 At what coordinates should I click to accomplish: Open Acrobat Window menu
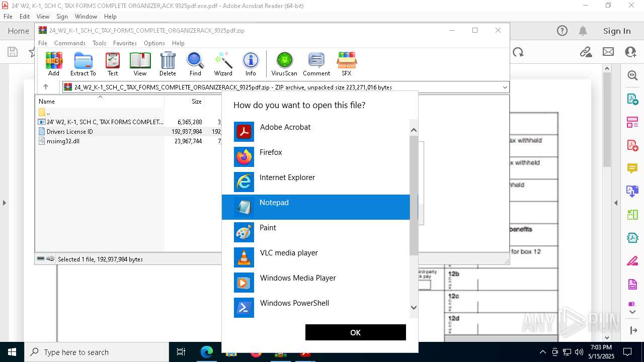tap(86, 17)
